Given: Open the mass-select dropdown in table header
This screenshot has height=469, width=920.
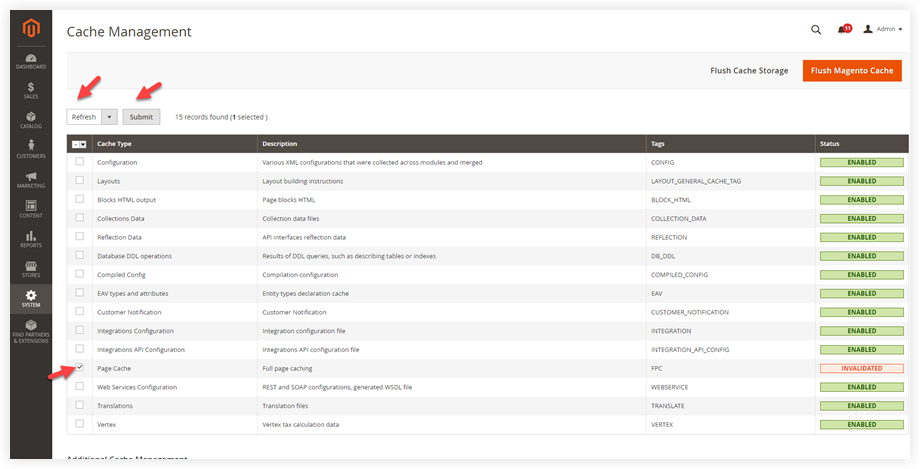Looking at the screenshot, I should point(79,144).
